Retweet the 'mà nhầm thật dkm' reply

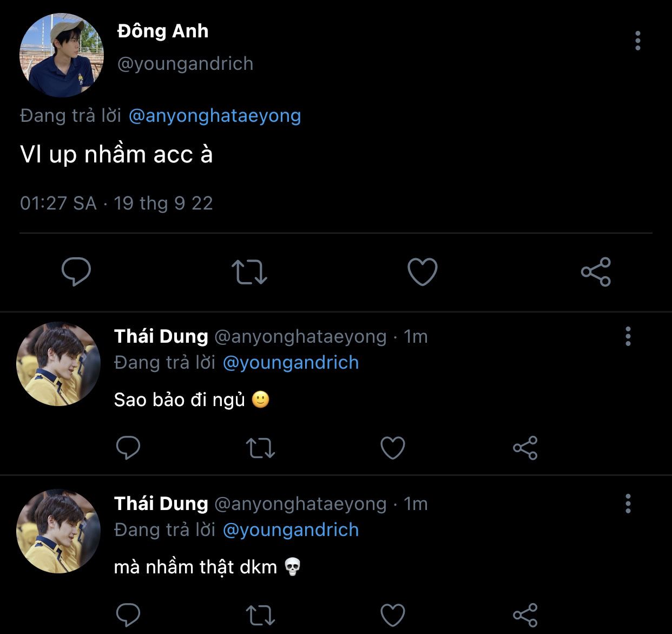click(x=260, y=615)
